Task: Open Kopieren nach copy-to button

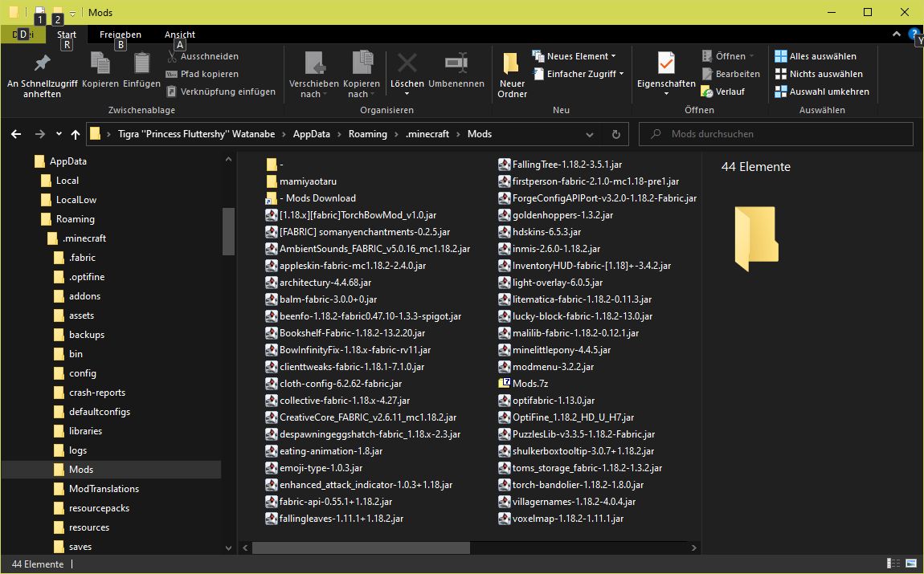Action: tap(362, 74)
